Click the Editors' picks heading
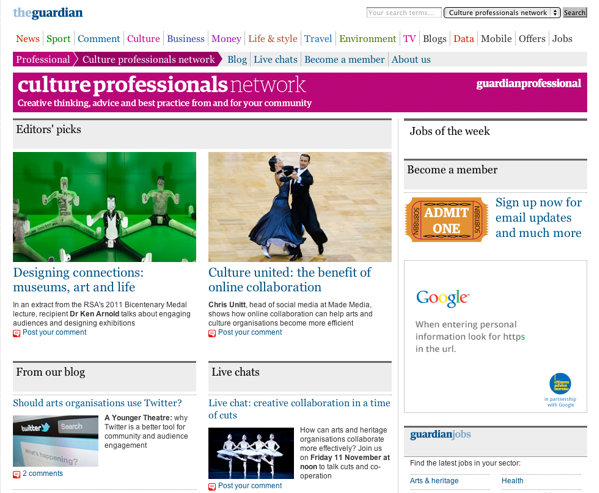This screenshot has height=493, width=599. coord(49,129)
